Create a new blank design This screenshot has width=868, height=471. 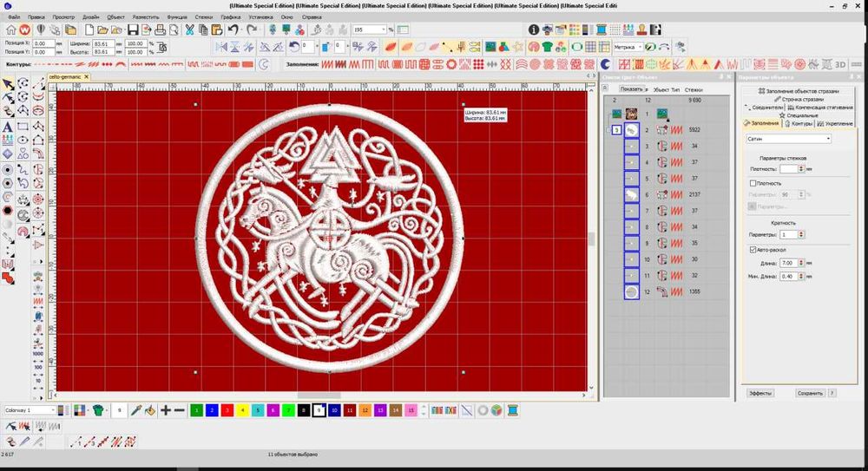pyautogui.click(x=89, y=29)
